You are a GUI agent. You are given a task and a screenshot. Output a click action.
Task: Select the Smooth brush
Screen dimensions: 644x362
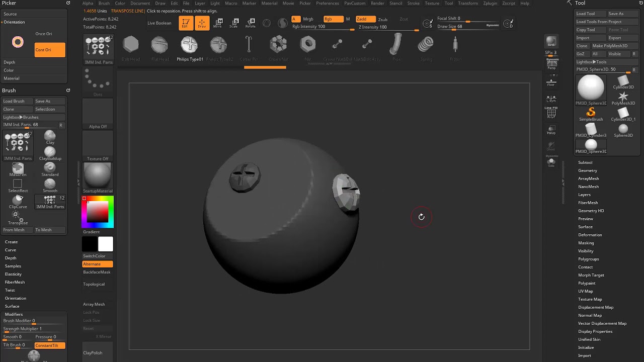click(50, 186)
